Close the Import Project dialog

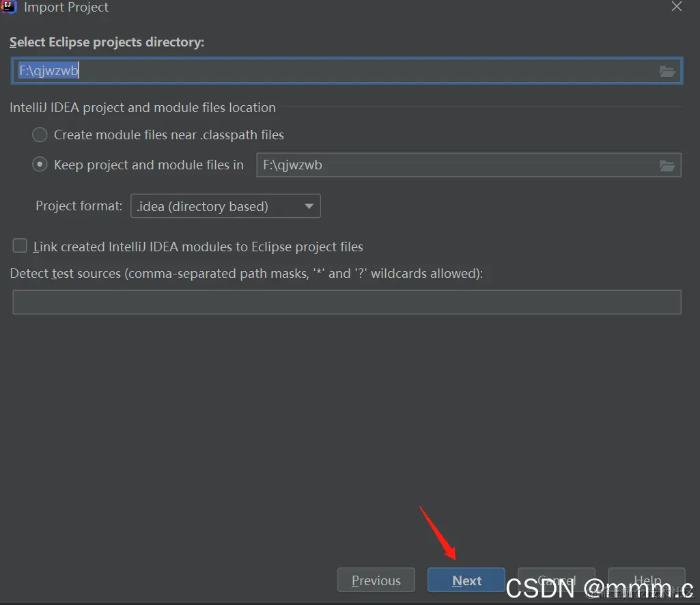[x=677, y=6]
